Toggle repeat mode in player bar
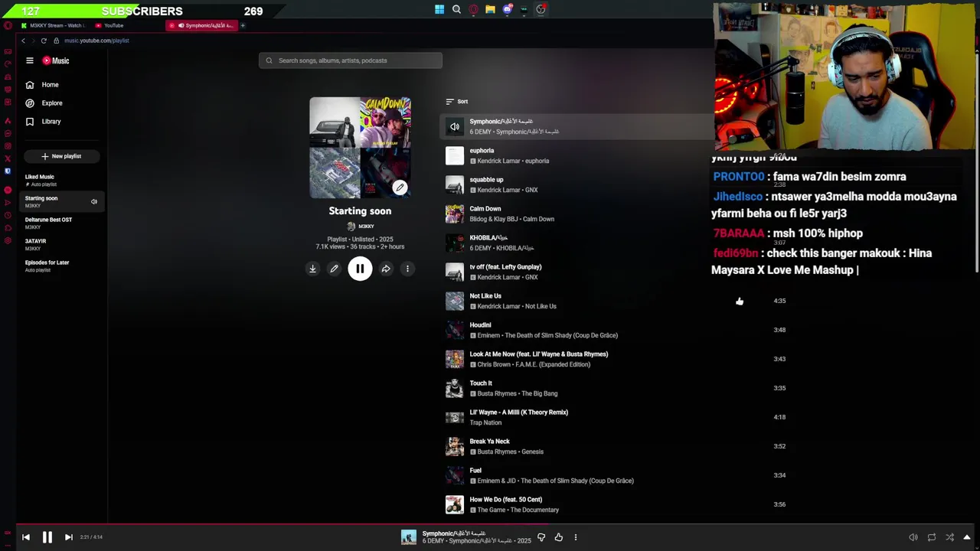The image size is (980, 551). point(932,537)
